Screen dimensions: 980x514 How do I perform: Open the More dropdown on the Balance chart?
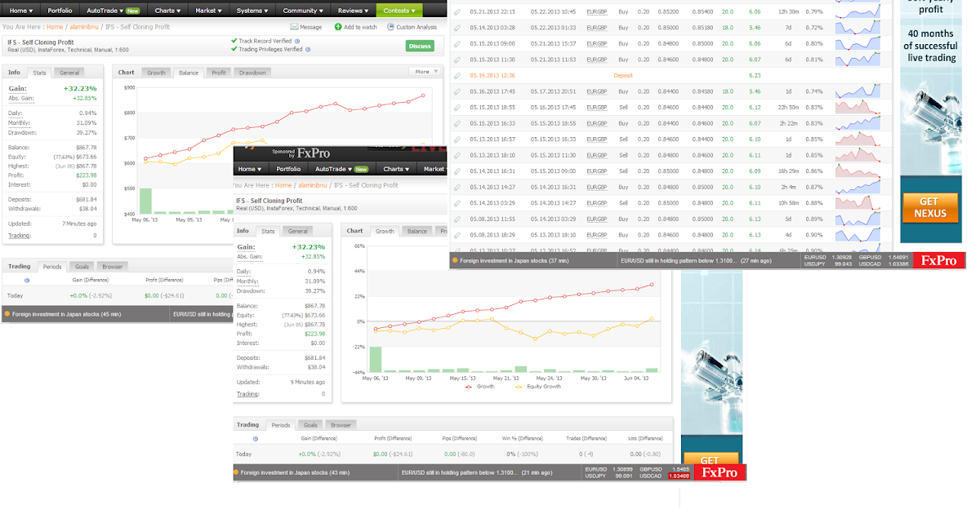point(425,72)
